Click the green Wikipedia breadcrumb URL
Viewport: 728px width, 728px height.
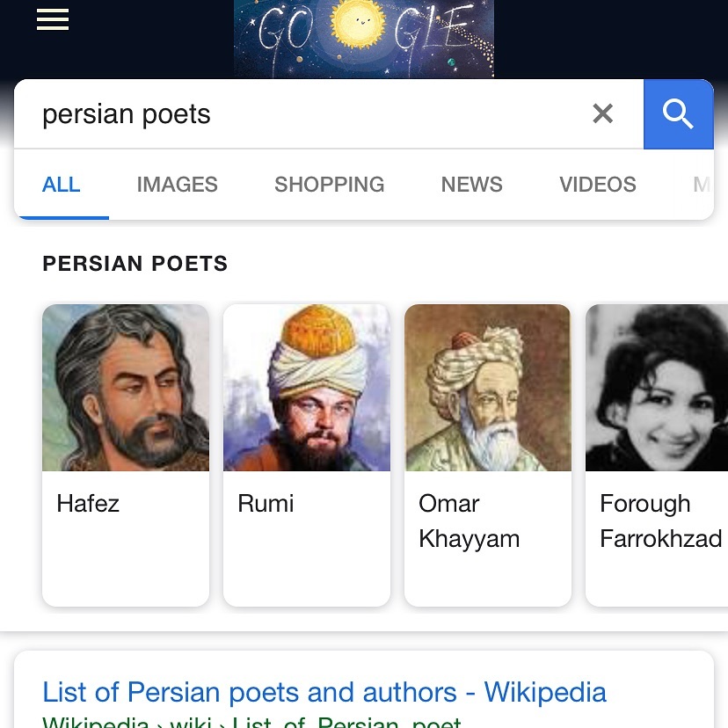251,722
